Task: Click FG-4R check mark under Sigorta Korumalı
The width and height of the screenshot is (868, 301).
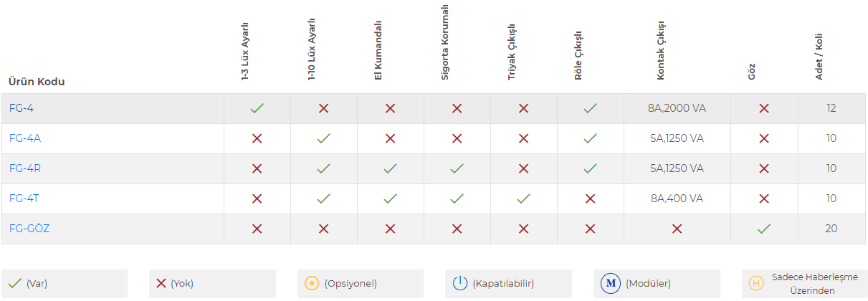Action: tap(457, 168)
